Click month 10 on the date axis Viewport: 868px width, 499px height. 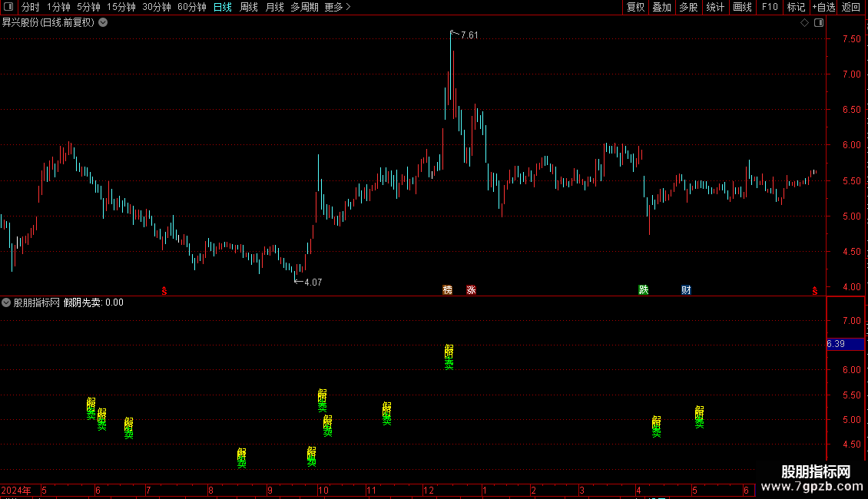pos(323,491)
